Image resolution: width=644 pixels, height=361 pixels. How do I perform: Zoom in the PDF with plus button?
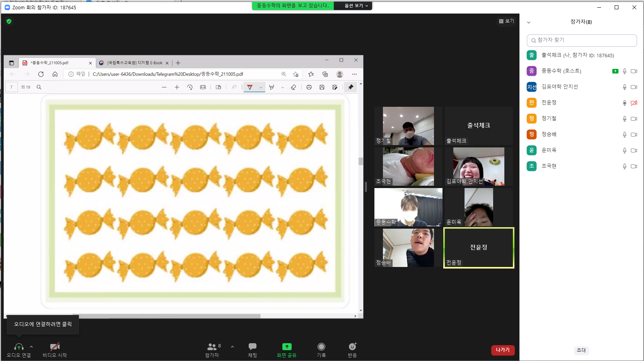[177, 87]
